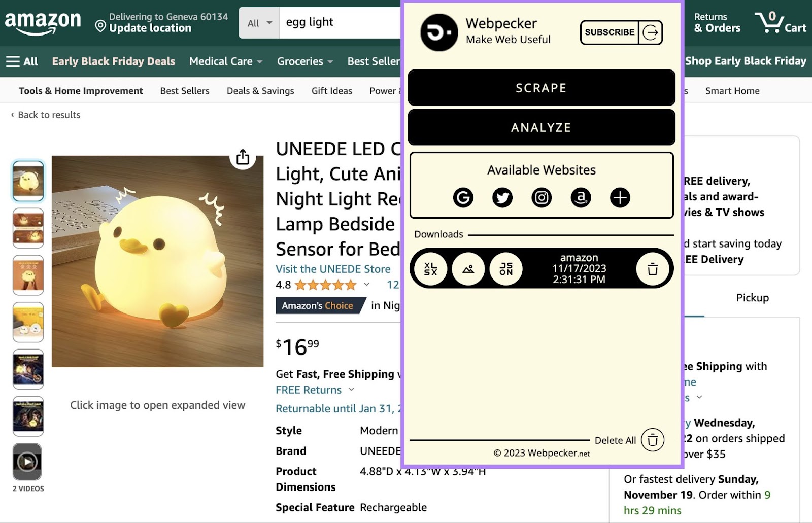Image resolution: width=812 pixels, height=523 pixels.
Task: Expand the FREE Returns details
Action: tap(315, 390)
